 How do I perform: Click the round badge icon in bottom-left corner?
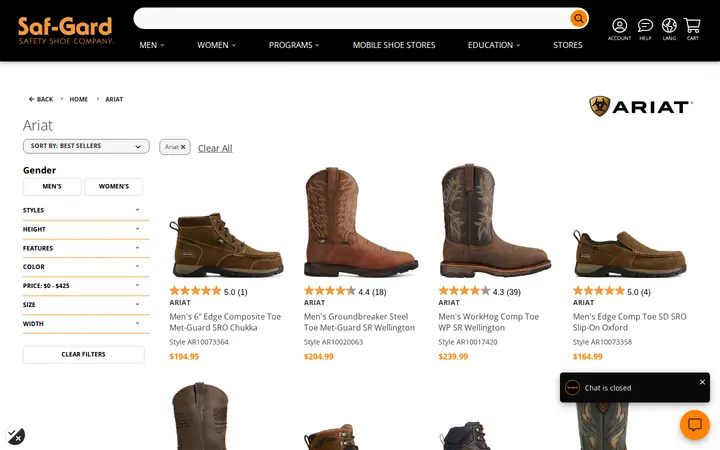[x=15, y=435]
